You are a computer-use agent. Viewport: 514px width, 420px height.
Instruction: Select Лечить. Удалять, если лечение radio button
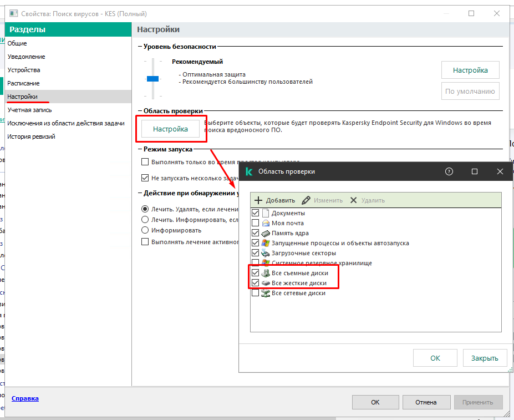pyautogui.click(x=145, y=209)
